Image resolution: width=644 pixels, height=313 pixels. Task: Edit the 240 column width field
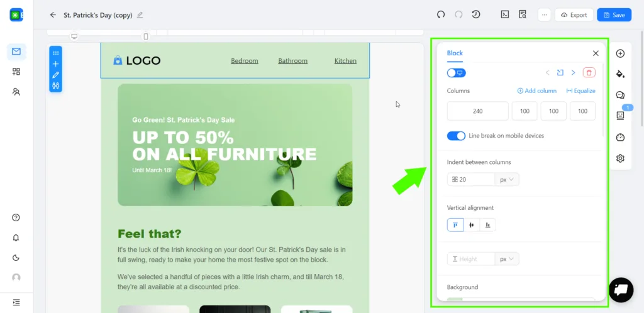coord(478,111)
